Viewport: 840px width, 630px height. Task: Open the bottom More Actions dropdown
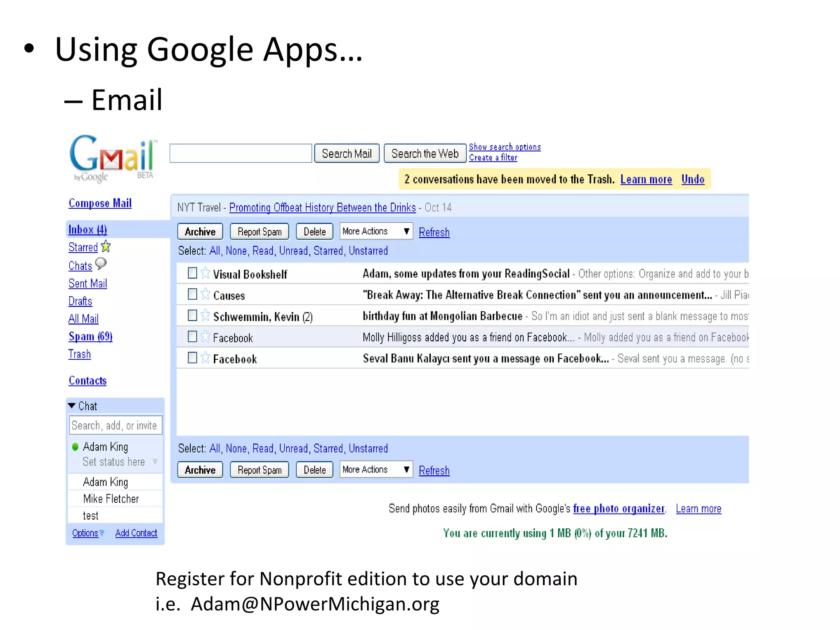[x=376, y=470]
